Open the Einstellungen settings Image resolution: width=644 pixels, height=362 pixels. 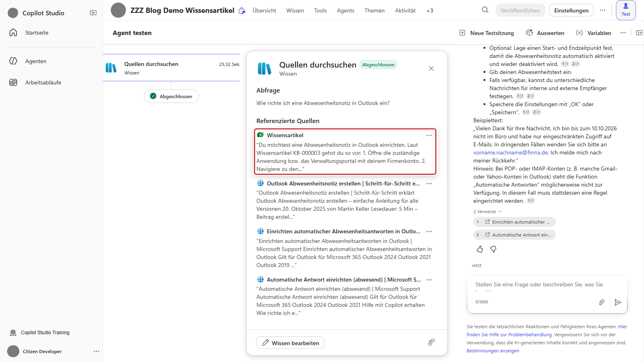(x=571, y=10)
